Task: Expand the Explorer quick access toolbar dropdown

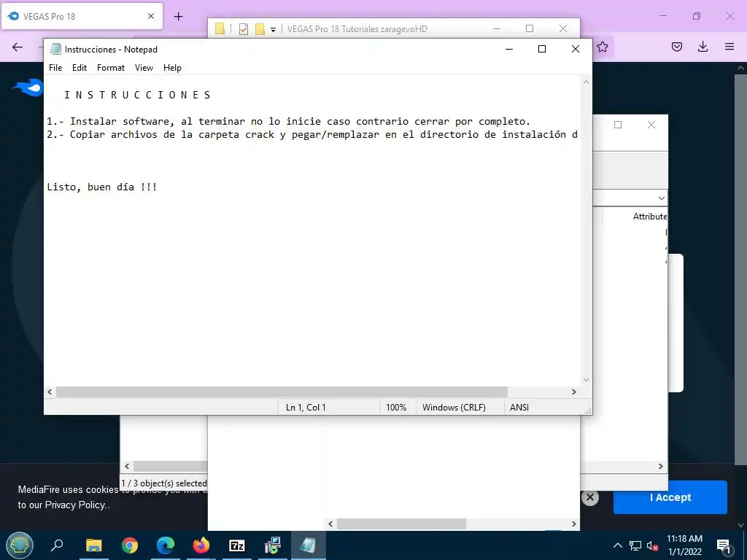Action: [x=273, y=29]
